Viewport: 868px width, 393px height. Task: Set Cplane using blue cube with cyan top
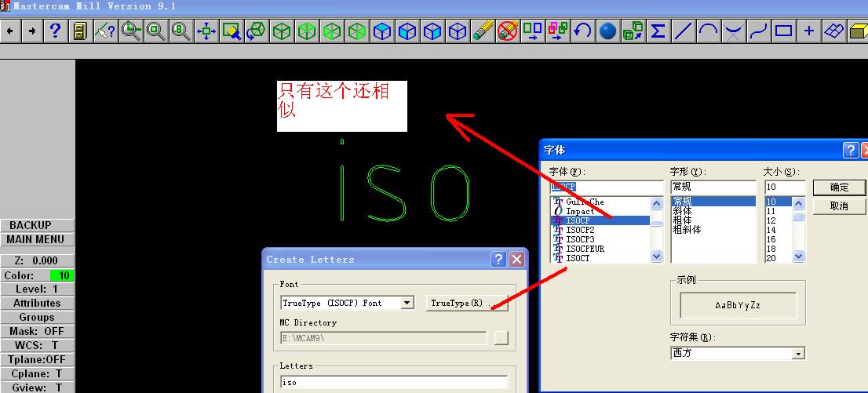point(382,31)
